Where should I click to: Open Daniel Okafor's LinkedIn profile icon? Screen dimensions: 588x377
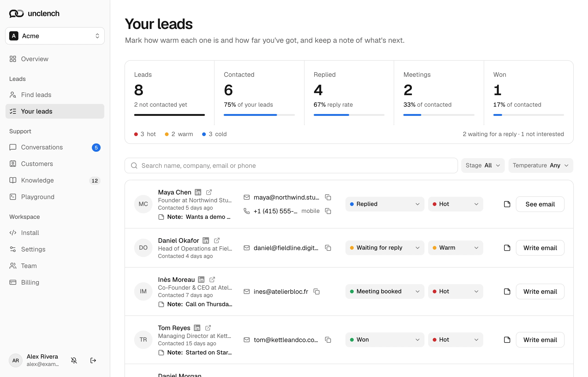point(206,240)
